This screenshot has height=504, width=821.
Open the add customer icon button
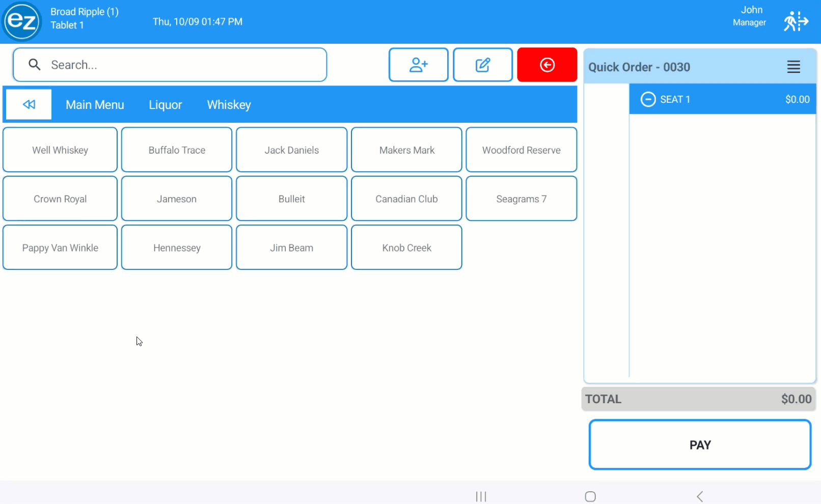[418, 65]
